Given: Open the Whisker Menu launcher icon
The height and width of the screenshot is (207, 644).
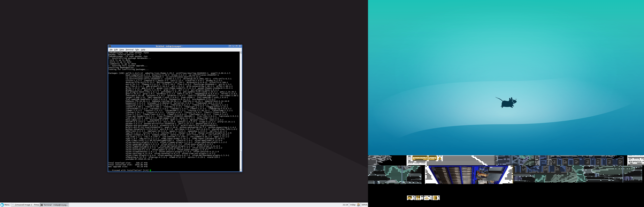Looking at the screenshot, I should point(2,205).
